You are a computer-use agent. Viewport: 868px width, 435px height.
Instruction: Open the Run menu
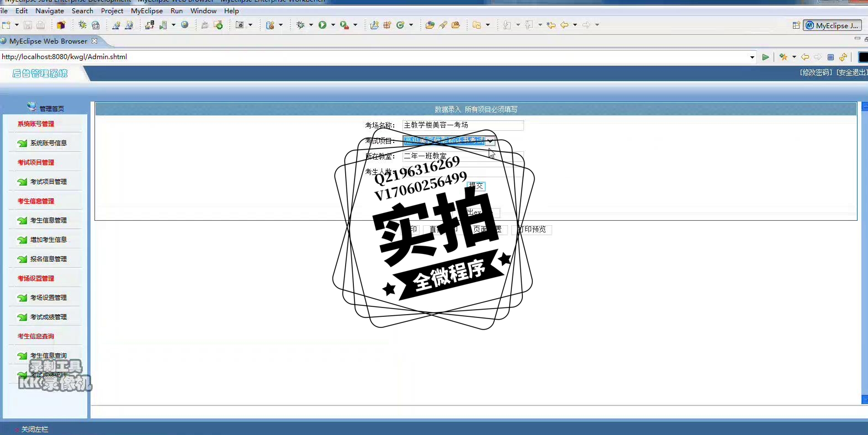pos(177,10)
